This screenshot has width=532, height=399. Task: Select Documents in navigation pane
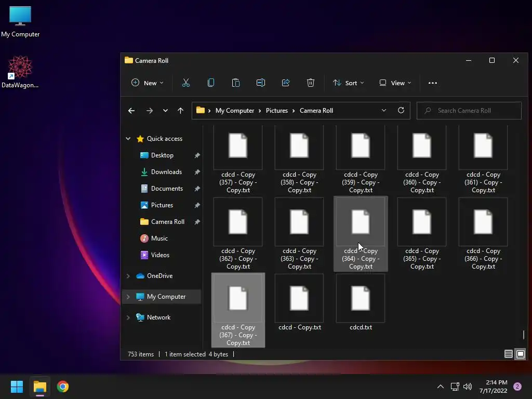point(167,188)
